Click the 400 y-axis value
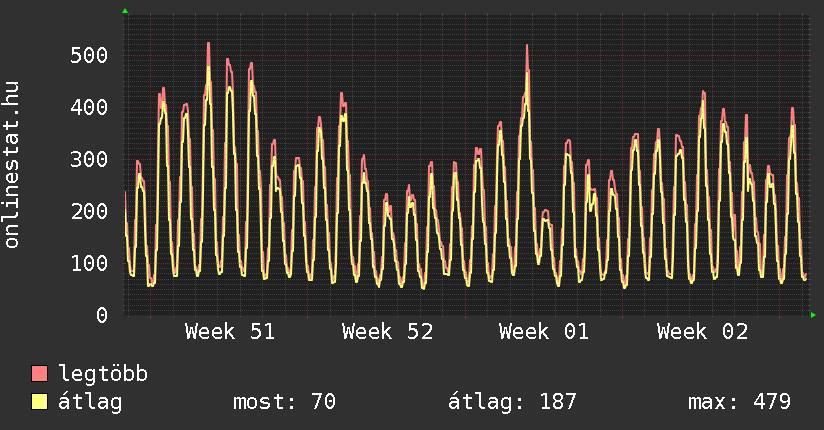This screenshot has width=824, height=430. tap(89, 107)
